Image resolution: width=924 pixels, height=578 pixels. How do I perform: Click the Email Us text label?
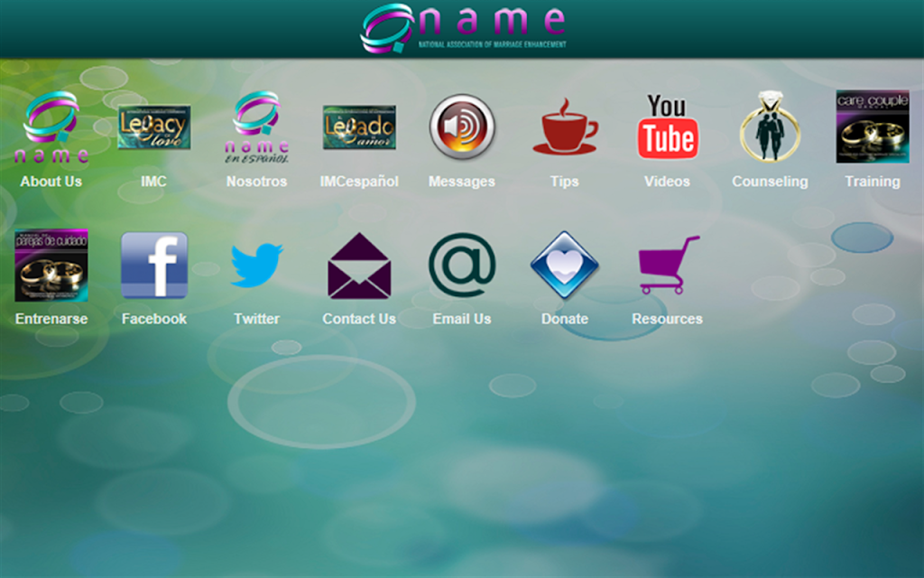pyautogui.click(x=462, y=319)
